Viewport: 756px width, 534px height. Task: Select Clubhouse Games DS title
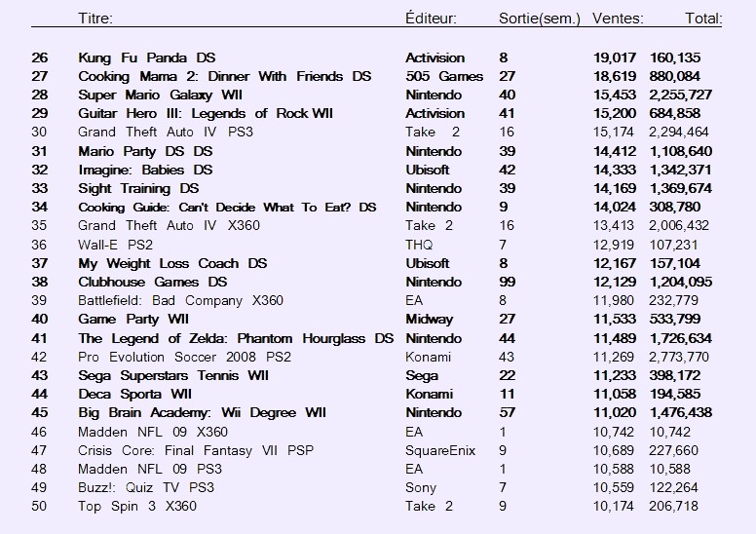[152, 282]
